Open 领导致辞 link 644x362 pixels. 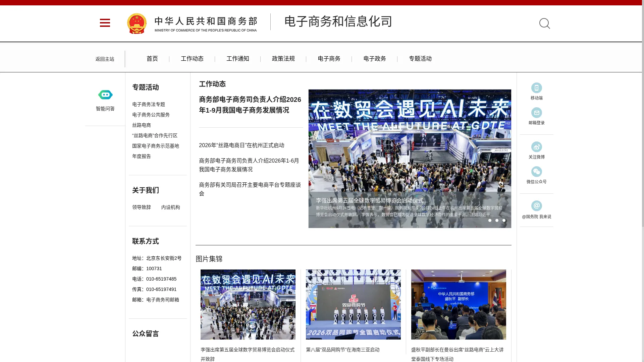142,207
